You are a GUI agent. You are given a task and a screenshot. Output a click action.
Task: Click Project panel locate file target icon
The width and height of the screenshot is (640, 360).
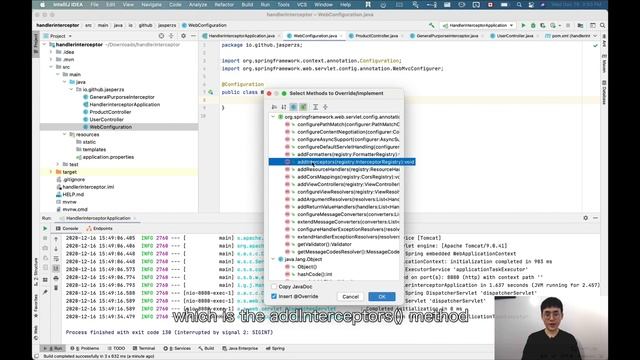pos(161,36)
